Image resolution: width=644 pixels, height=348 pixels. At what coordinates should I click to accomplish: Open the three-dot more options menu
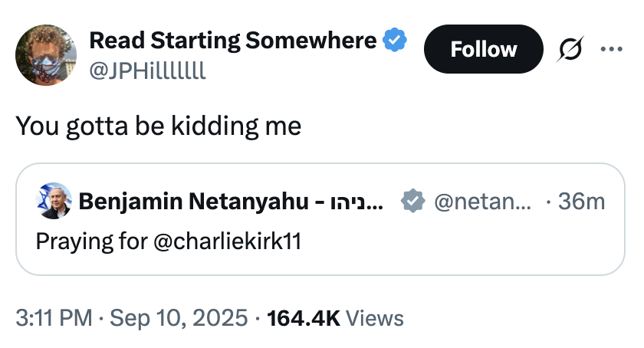[612, 50]
